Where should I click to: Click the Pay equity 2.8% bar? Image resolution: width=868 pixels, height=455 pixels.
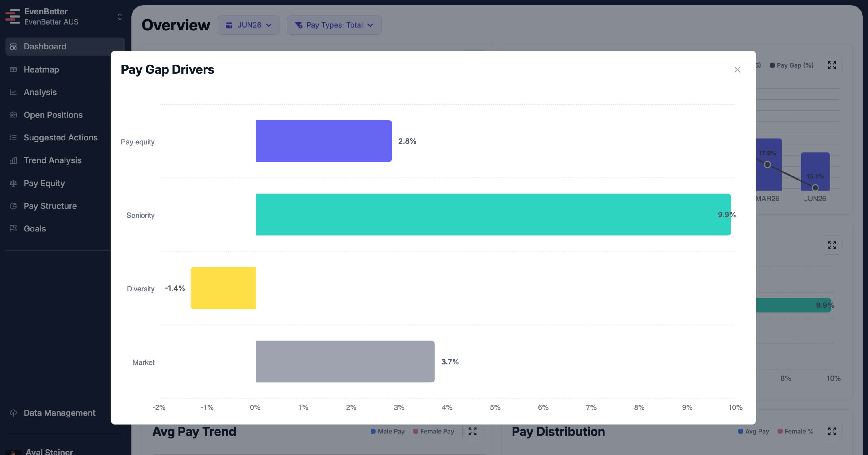[324, 141]
